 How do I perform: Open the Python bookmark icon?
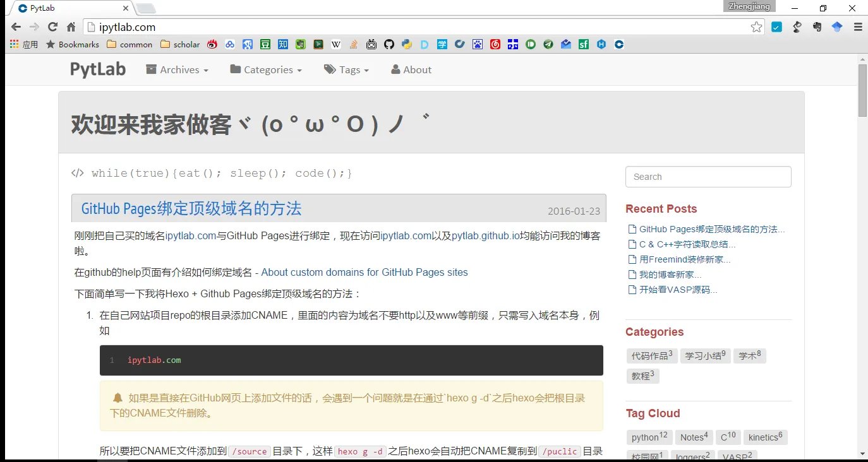point(408,44)
